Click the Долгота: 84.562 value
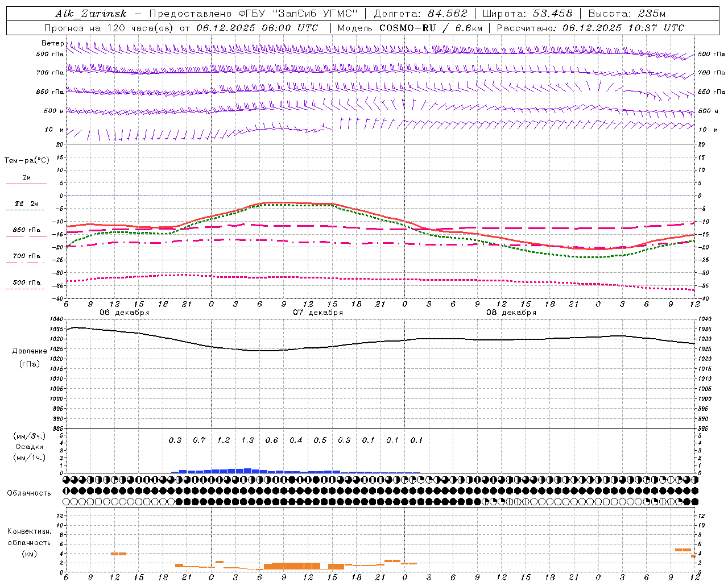Image resolution: width=728 pixels, height=582 pixels. 420,14
